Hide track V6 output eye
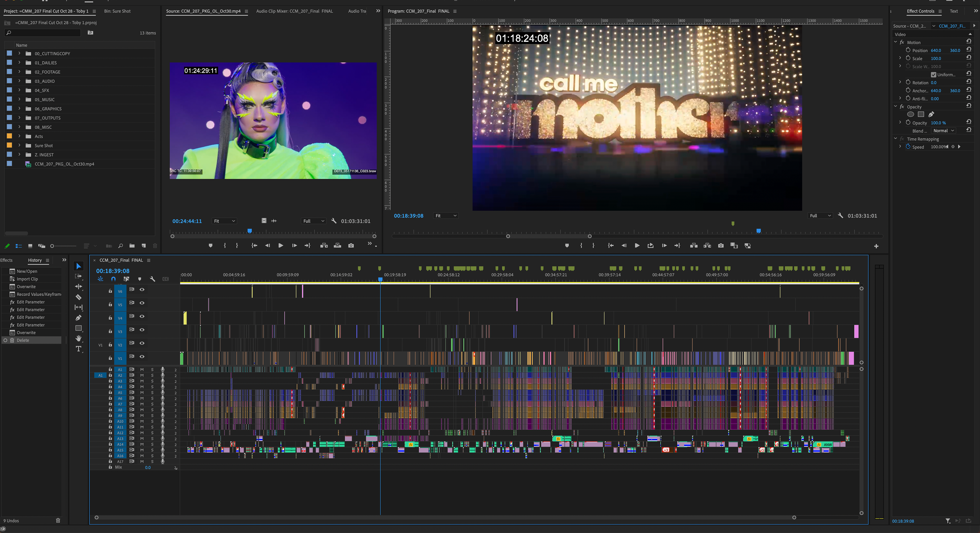Screen dimensions: 980x533 pyautogui.click(x=142, y=290)
